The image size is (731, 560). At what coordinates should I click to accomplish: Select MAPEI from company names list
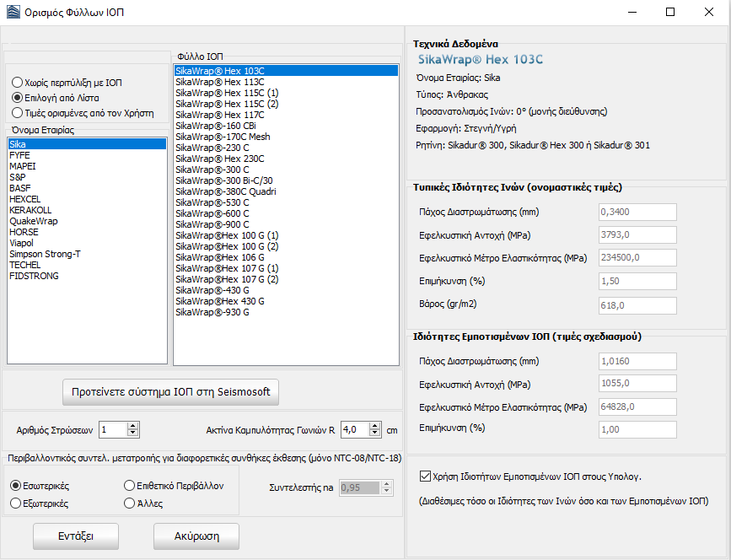tap(22, 166)
